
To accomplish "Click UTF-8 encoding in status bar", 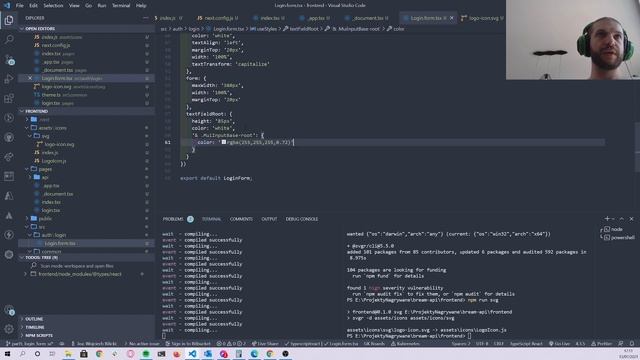I will coord(482,344).
